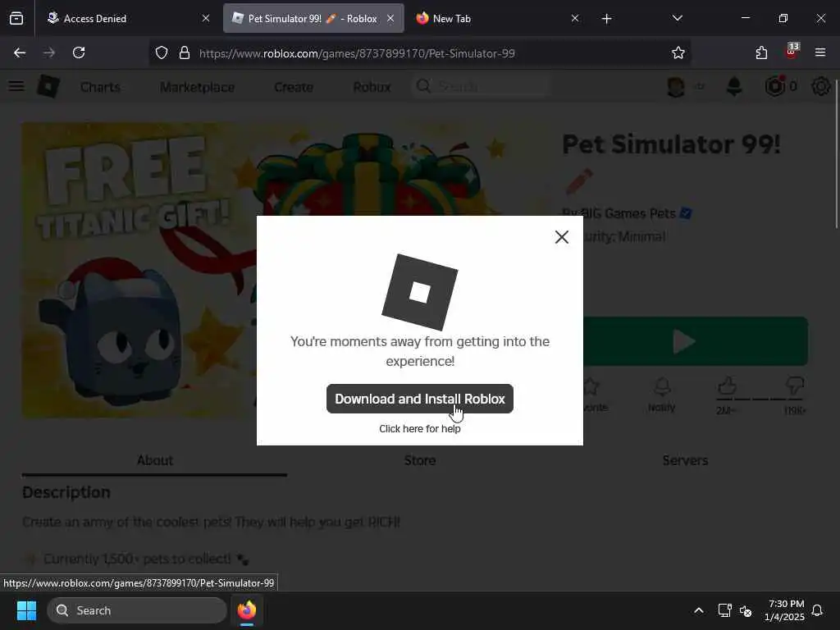The height and width of the screenshot is (630, 840).
Task: Click the page vertical scrollbar
Action: point(836,155)
